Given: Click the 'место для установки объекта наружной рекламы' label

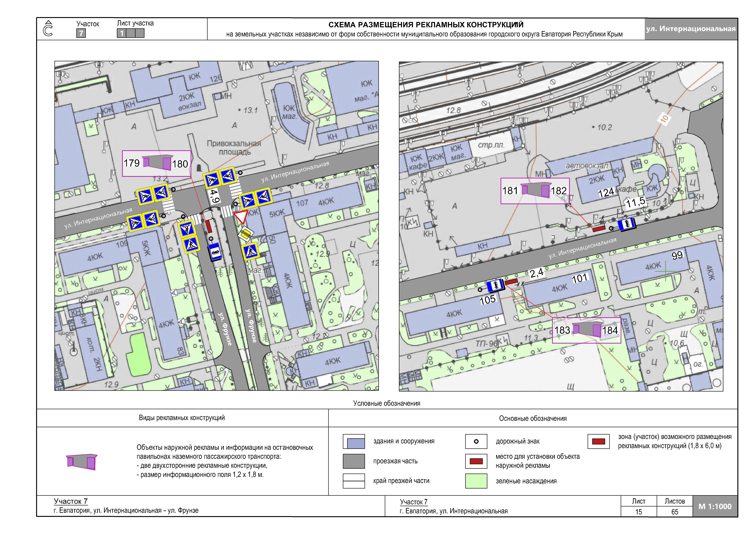Looking at the screenshot, I should coord(538,461).
